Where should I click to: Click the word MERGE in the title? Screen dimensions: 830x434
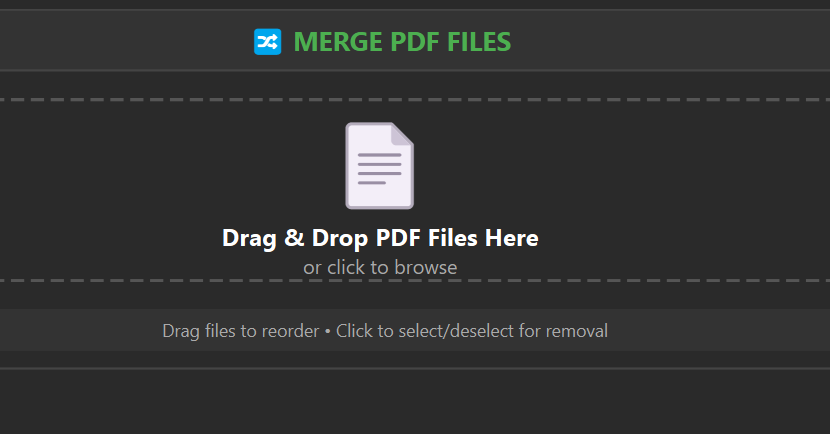click(338, 42)
